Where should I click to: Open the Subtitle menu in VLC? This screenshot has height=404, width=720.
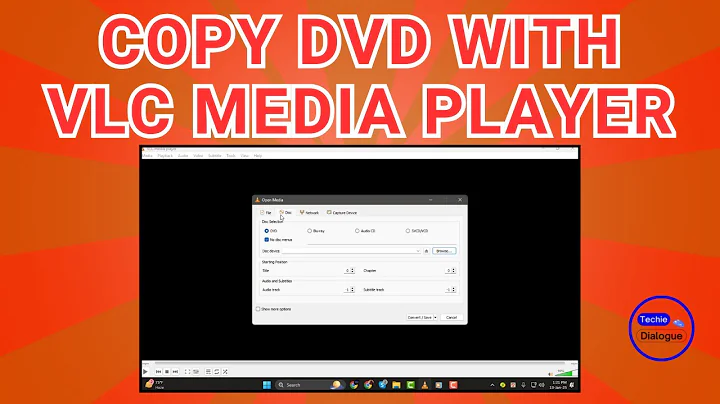pos(214,156)
